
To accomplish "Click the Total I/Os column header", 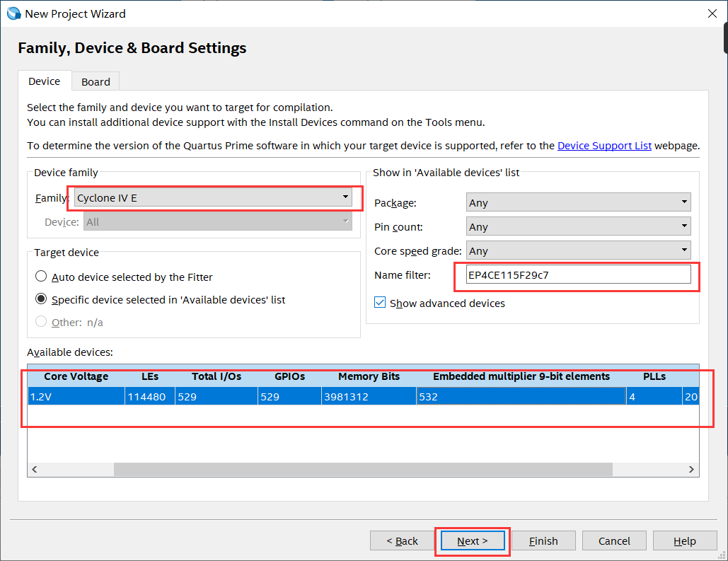I will 216,376.
